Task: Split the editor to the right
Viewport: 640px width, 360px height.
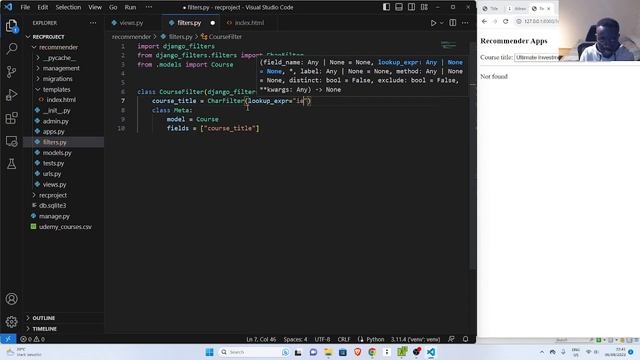Action: [x=453, y=23]
